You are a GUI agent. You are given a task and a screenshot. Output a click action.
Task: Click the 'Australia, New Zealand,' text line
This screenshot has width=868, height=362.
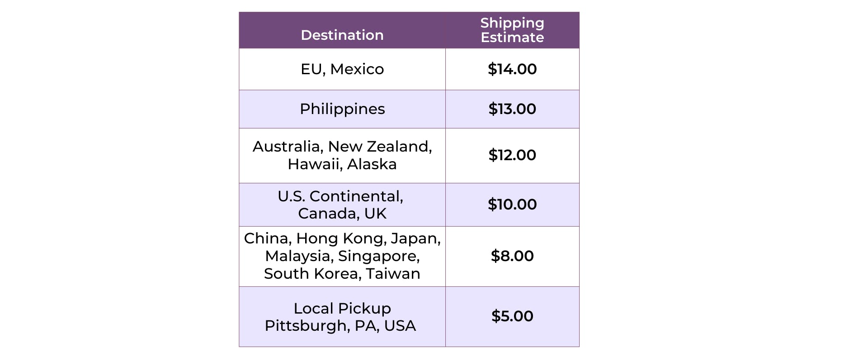pos(342,147)
